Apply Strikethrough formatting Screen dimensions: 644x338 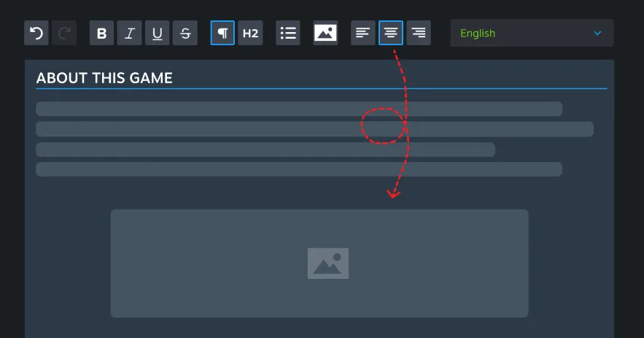(185, 33)
